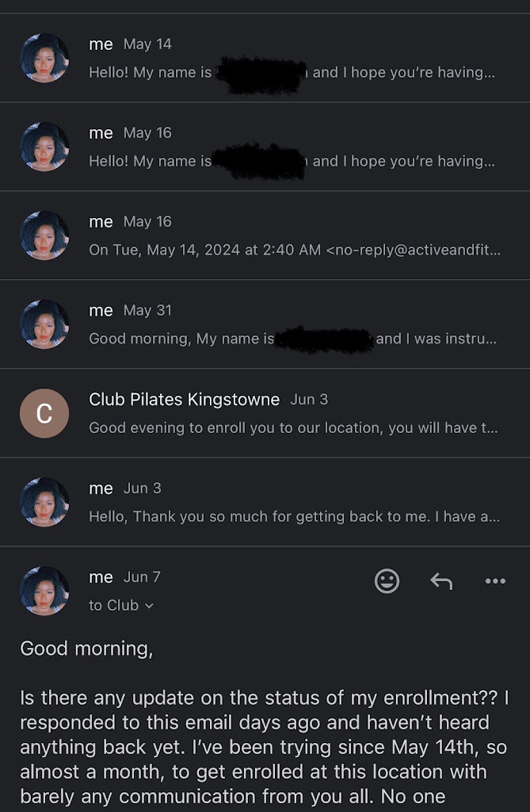Reply to the Jun 7 email
530x812 pixels.
coord(441,581)
